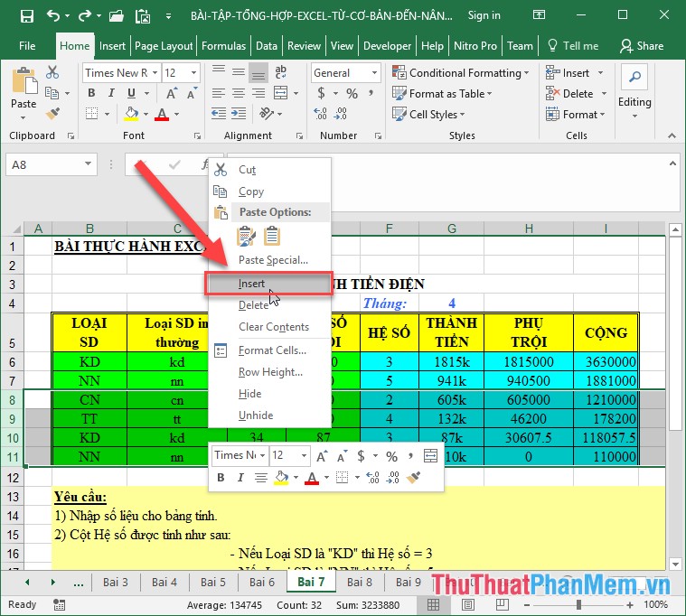Click the Open folder quick access icon
Viewport: 686px width, 616px height.
(x=116, y=16)
